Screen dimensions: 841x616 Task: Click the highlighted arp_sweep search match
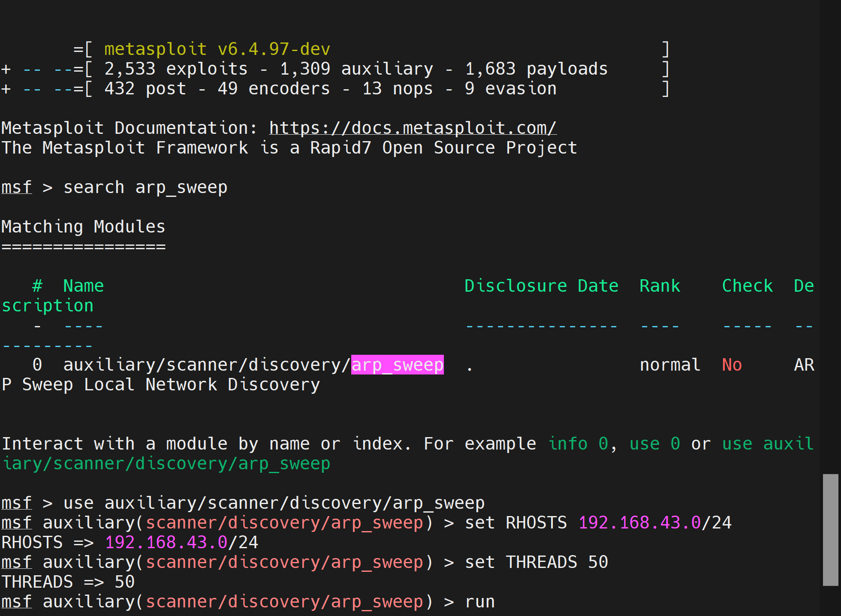coord(397,365)
